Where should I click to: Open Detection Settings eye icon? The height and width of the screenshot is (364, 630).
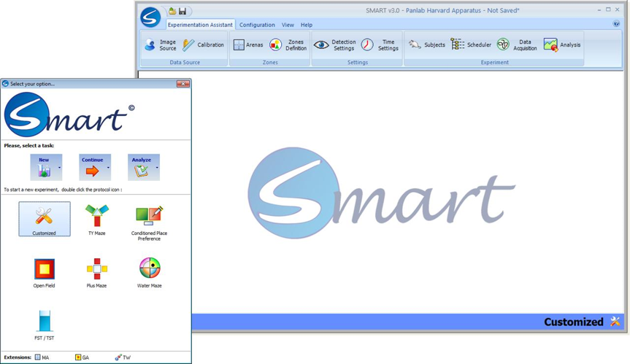321,45
